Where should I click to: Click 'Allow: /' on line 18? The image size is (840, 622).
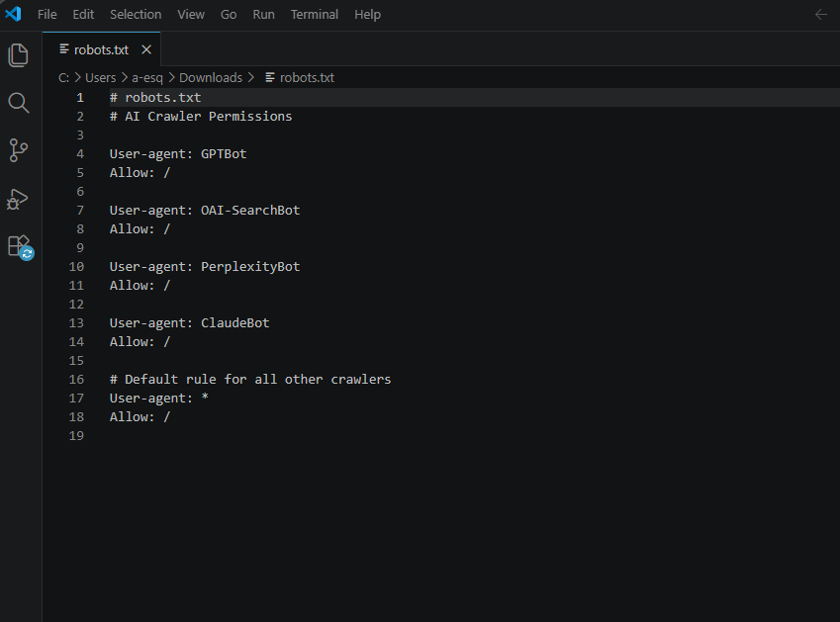pos(140,417)
